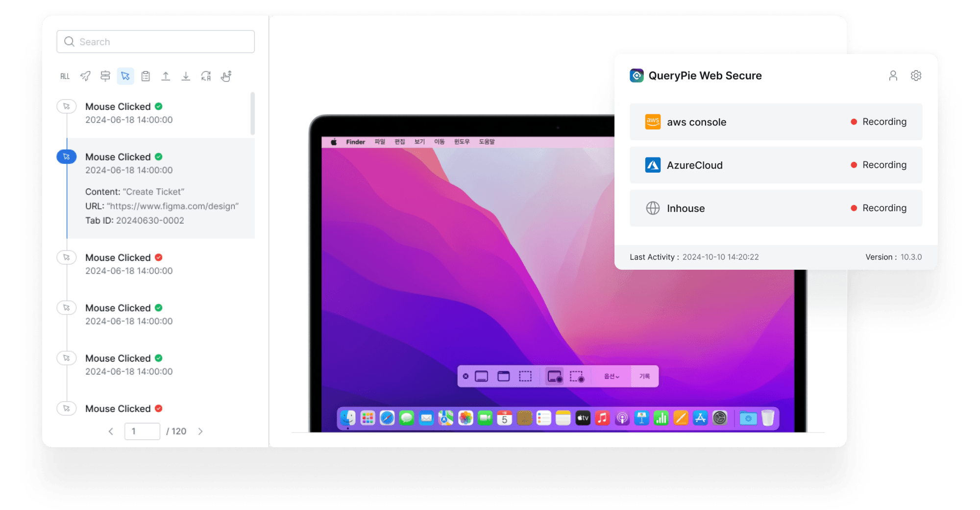Select the download arrow filter icon
This screenshot has width=980, height=510.
[x=186, y=76]
